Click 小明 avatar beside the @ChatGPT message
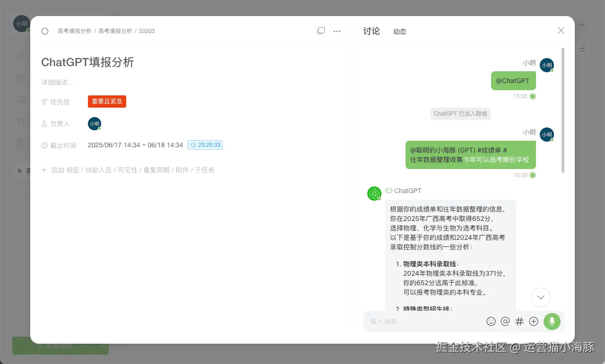This screenshot has height=364, width=605. pos(547,65)
